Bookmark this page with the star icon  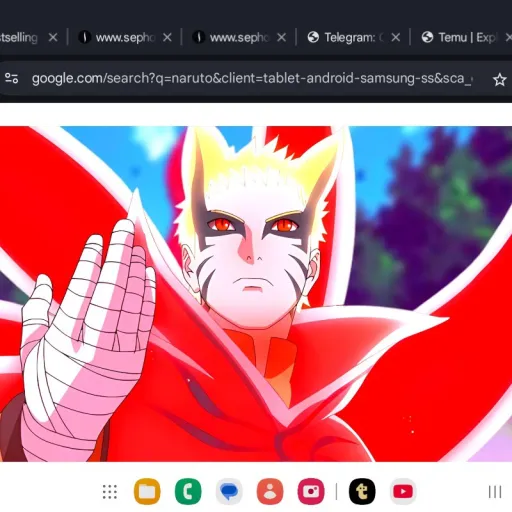click(499, 79)
